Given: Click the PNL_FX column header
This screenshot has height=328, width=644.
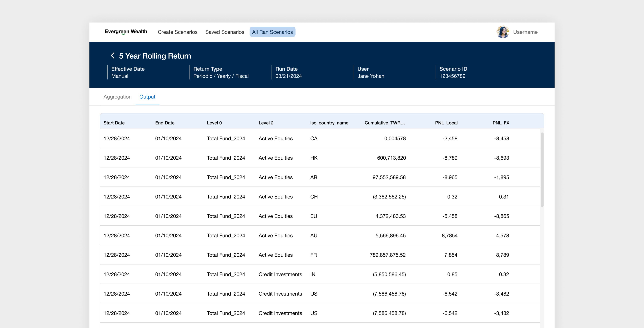Looking at the screenshot, I should tap(501, 123).
